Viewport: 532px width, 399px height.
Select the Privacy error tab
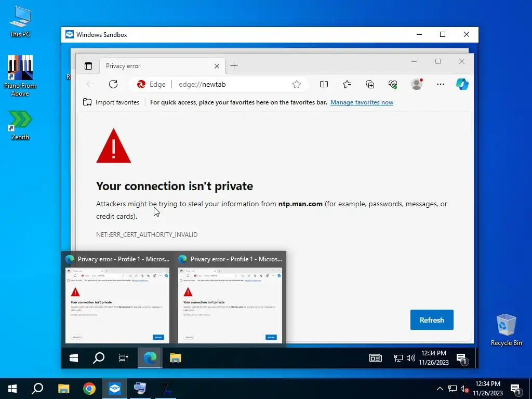click(x=163, y=66)
